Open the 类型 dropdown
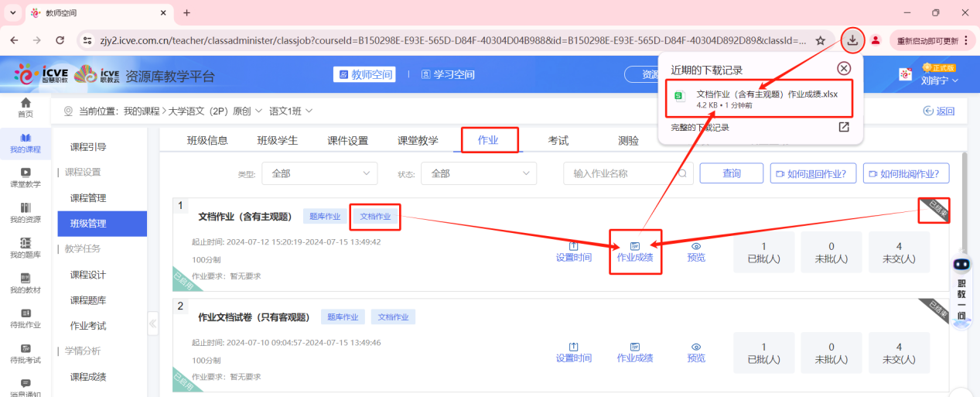Viewport: 980px width, 397px height. pyautogui.click(x=320, y=174)
